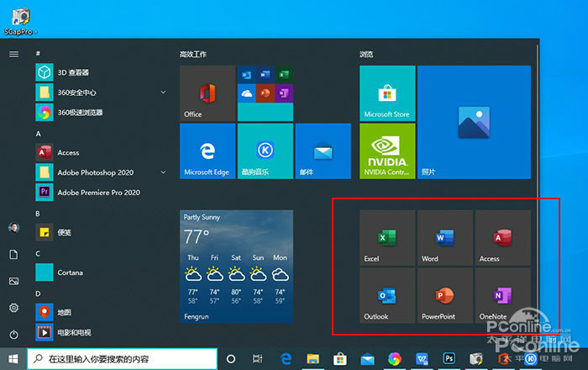Click the Power button in the sidebar
Image resolution: width=588 pixels, height=370 pixels.
(14, 335)
